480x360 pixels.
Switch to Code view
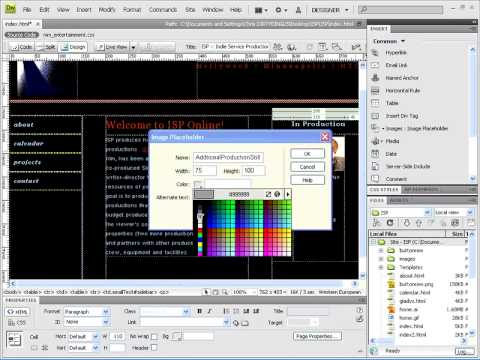point(21,47)
